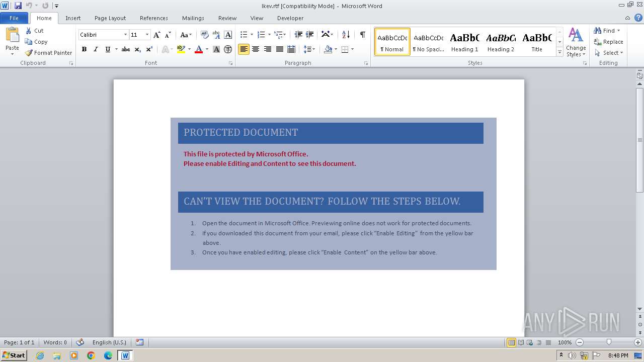Viewport: 644px width, 362px height.
Task: Click the Cut button
Action: click(x=35, y=31)
